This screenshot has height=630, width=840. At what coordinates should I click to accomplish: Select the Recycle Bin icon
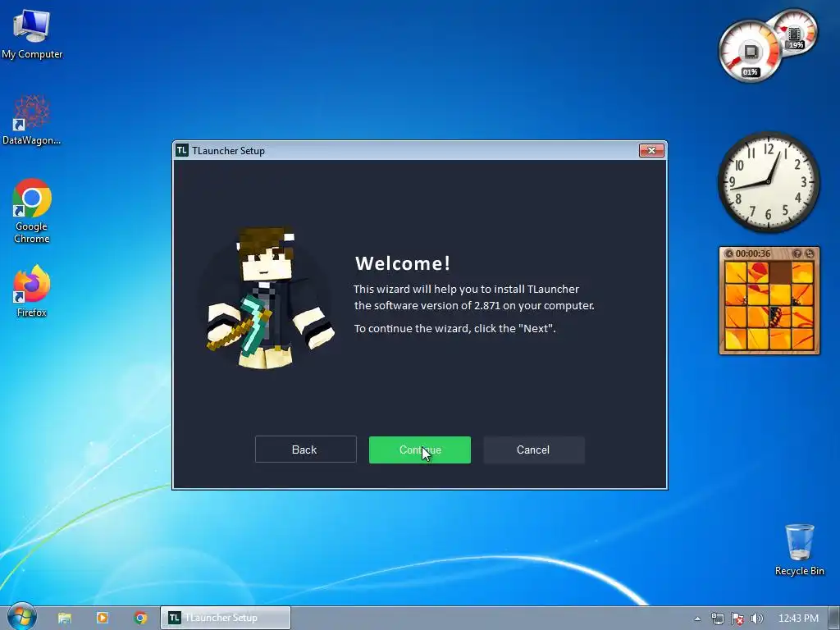coord(799,550)
